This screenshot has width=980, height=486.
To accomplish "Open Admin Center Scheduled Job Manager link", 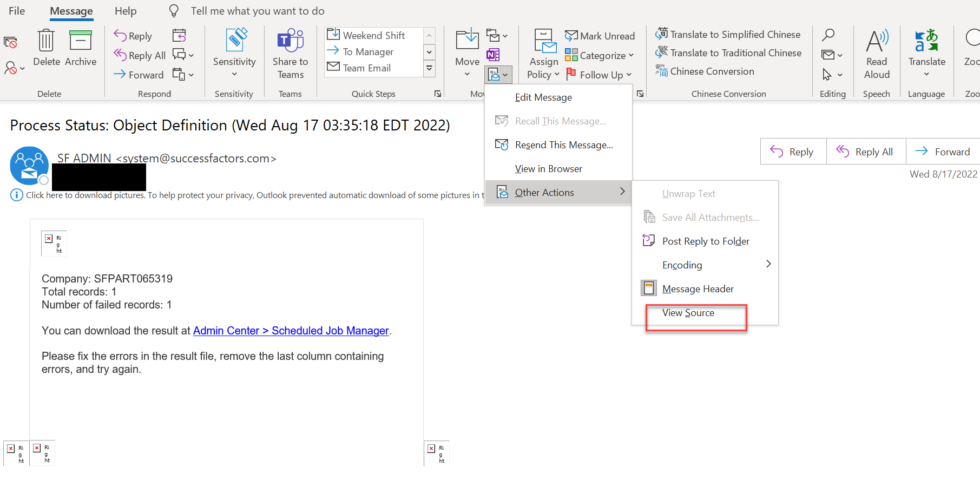I will pyautogui.click(x=291, y=331).
